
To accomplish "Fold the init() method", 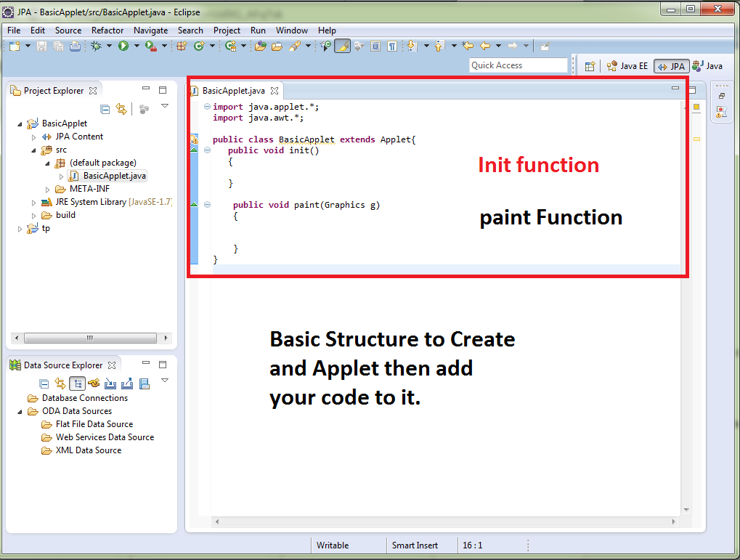I will (x=207, y=150).
